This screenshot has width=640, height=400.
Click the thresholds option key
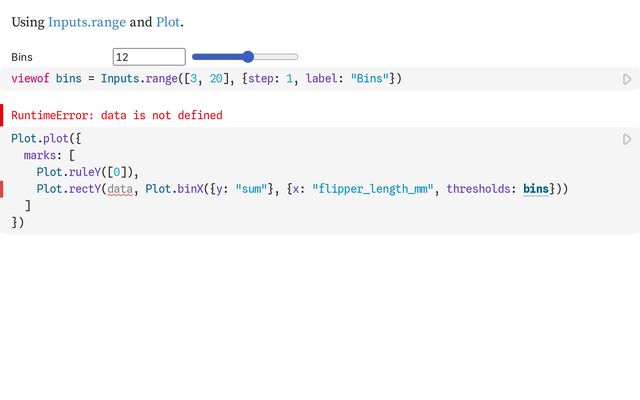pyautogui.click(x=481, y=189)
